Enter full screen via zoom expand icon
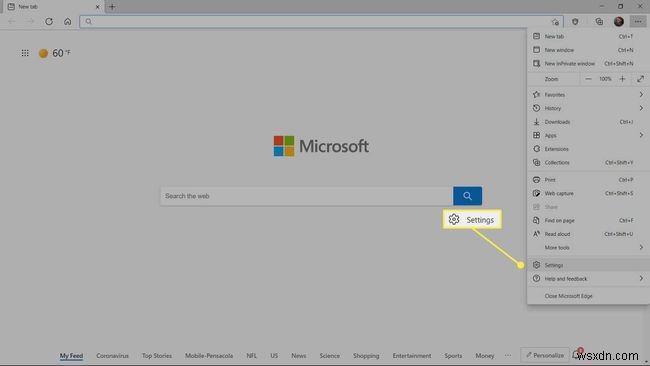650x366 pixels. [x=640, y=79]
